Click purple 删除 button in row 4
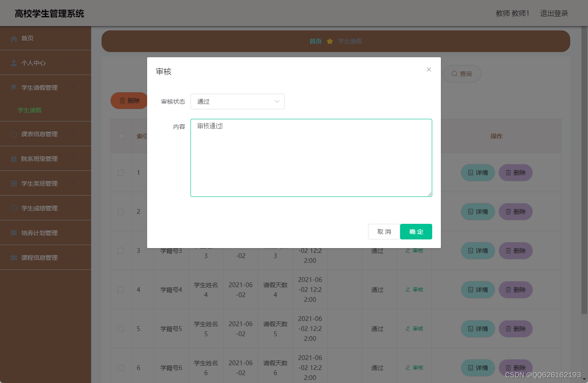This screenshot has width=588, height=383. [516, 290]
